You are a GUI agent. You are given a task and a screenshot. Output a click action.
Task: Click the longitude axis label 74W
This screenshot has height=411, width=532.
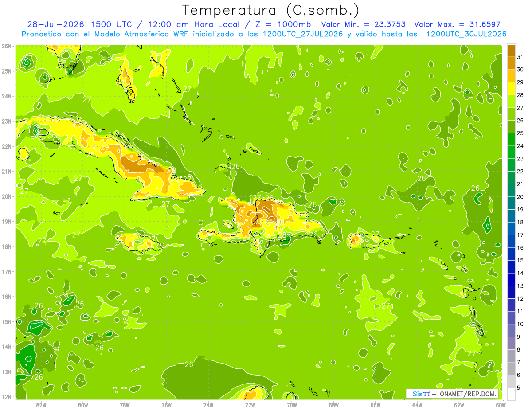(208, 405)
